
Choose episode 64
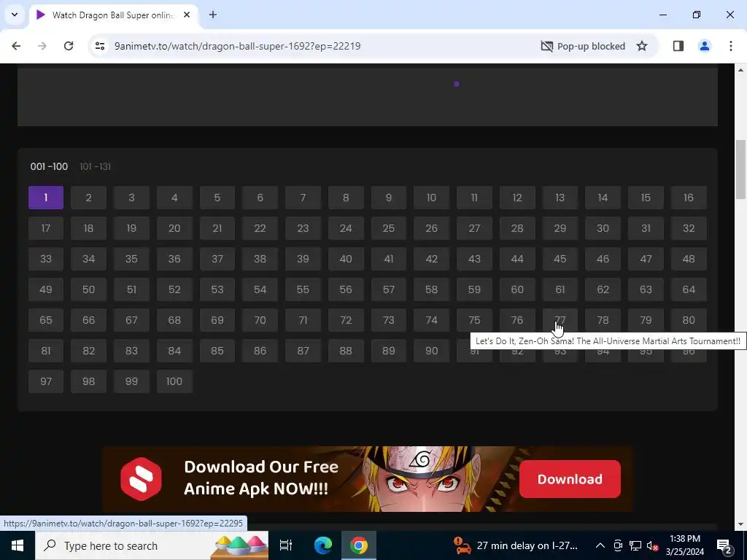tap(689, 289)
